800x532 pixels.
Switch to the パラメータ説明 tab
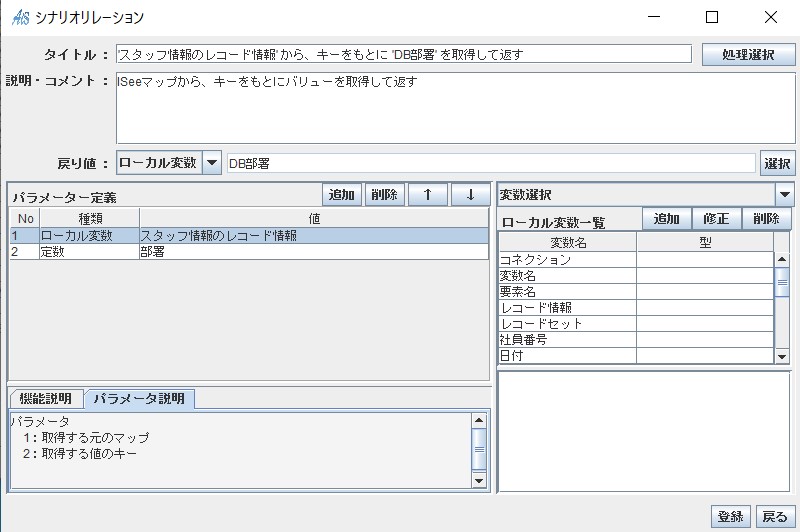click(x=139, y=399)
